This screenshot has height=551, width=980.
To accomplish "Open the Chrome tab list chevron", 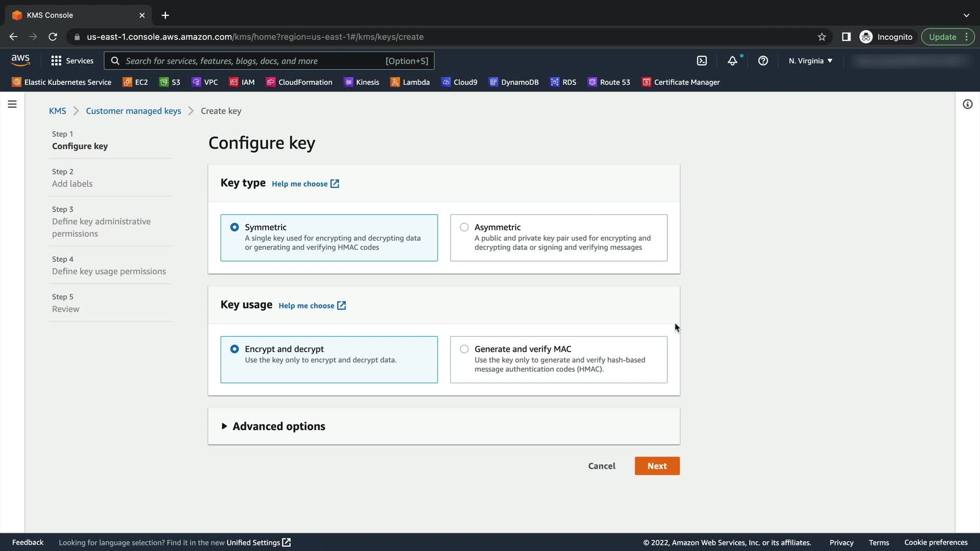I will tap(966, 15).
